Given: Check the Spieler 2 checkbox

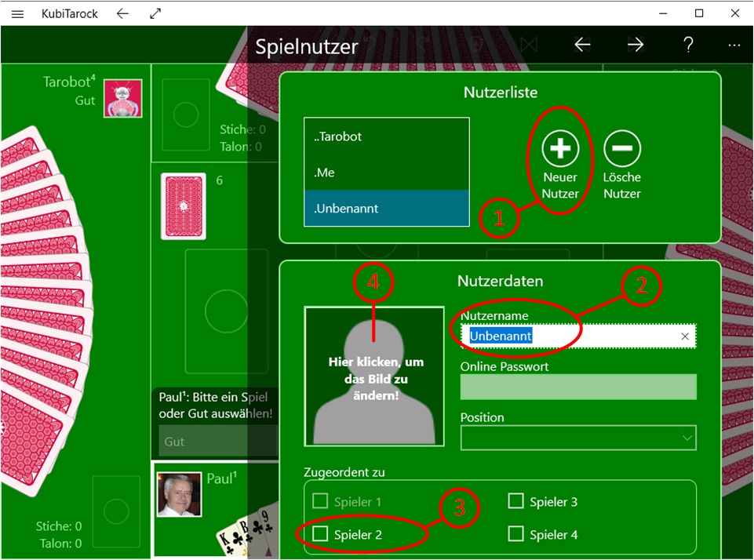Looking at the screenshot, I should pos(320,534).
